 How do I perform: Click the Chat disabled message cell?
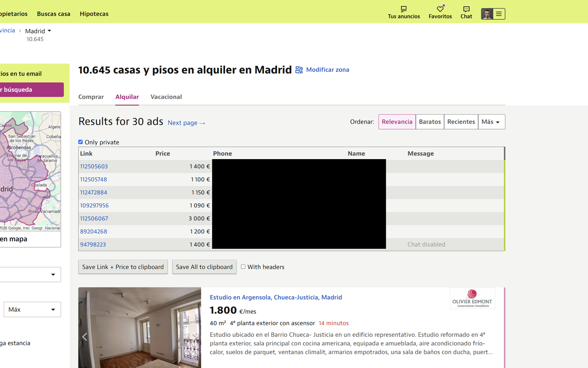pos(426,245)
